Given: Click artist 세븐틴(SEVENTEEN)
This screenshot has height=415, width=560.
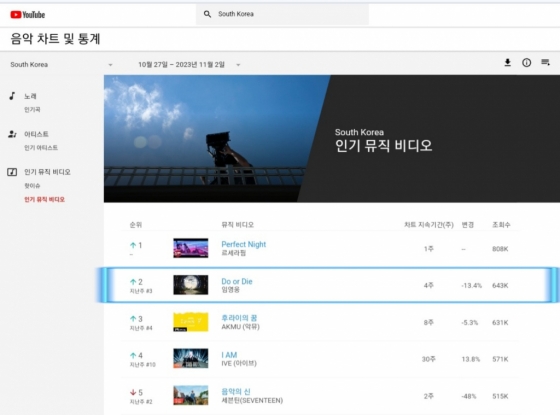Looking at the screenshot, I should click(x=252, y=400).
